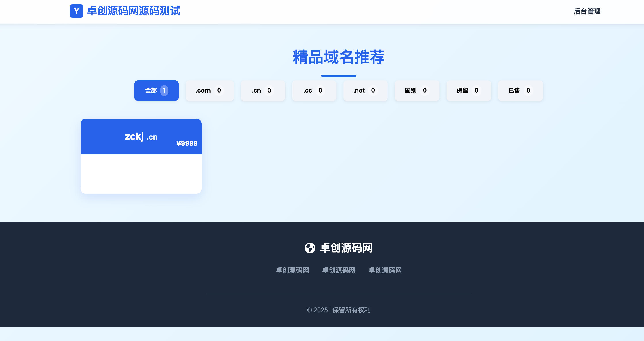Click the count badge 1 on 全部
The width and height of the screenshot is (644, 341).
[x=164, y=91]
